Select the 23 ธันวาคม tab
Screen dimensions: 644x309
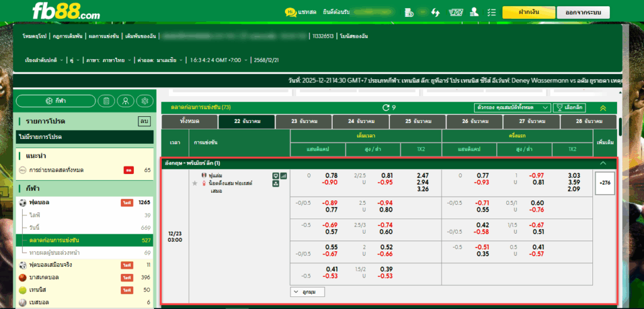[304, 122]
